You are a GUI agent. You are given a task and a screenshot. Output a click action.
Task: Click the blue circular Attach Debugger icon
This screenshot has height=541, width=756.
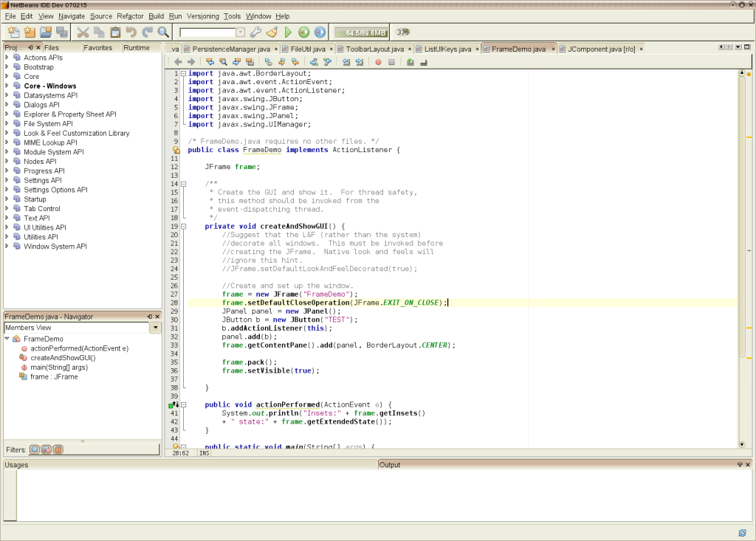pyautogui.click(x=320, y=32)
